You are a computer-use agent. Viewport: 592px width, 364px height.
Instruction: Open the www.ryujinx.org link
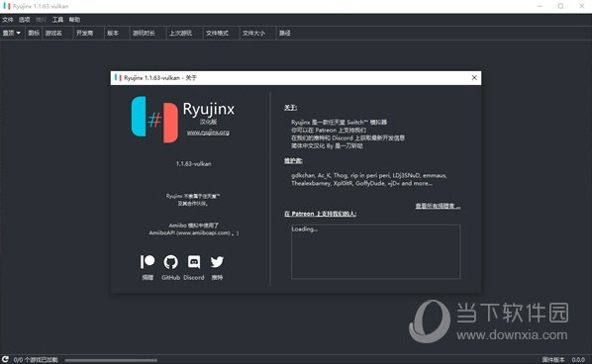(208, 133)
